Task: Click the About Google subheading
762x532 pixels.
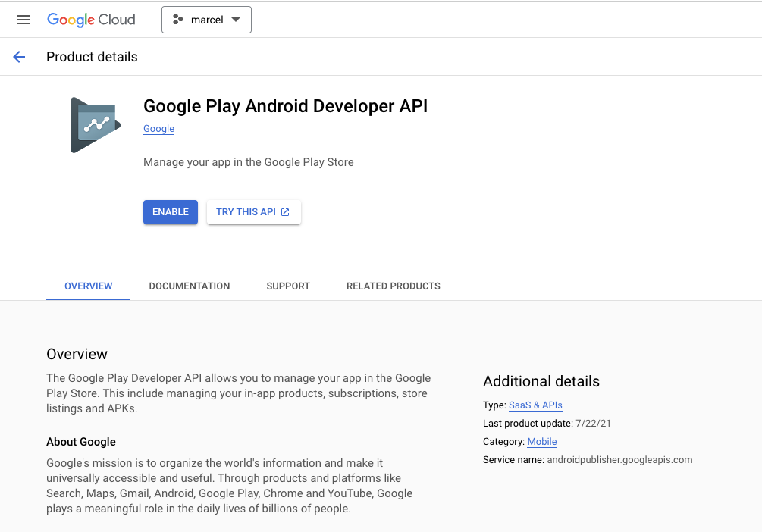Action: pyautogui.click(x=81, y=442)
